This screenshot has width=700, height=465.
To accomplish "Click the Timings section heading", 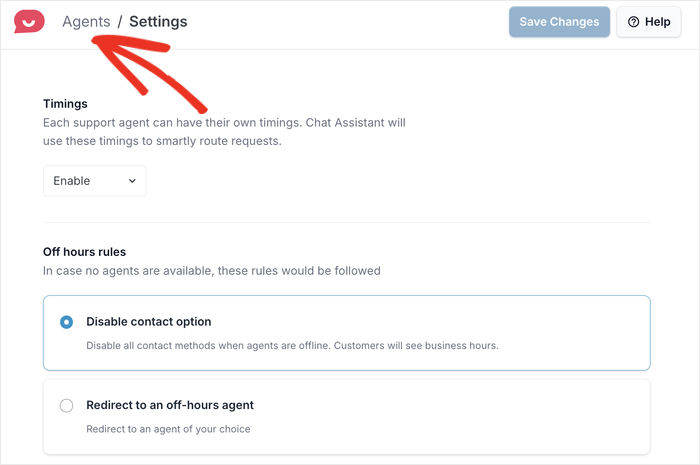I will pyautogui.click(x=65, y=103).
